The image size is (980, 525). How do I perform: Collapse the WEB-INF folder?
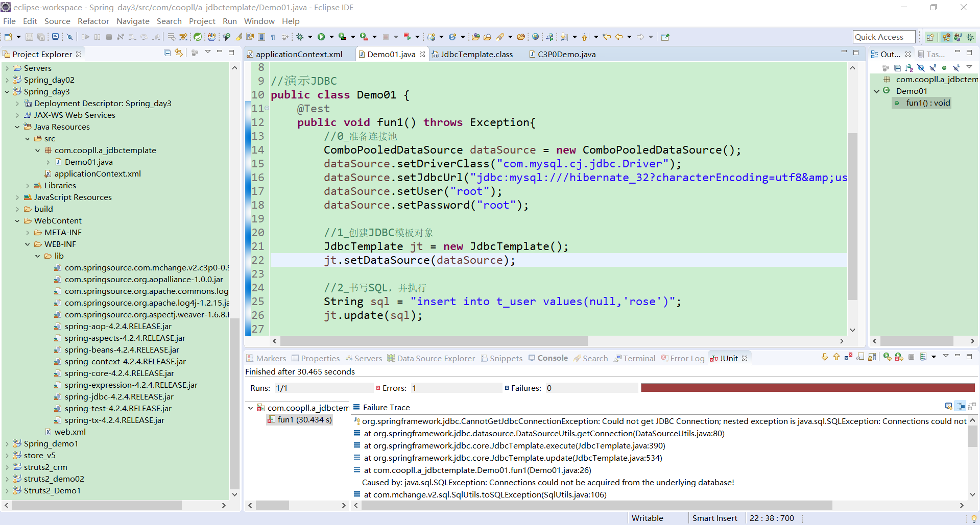pyautogui.click(x=28, y=244)
